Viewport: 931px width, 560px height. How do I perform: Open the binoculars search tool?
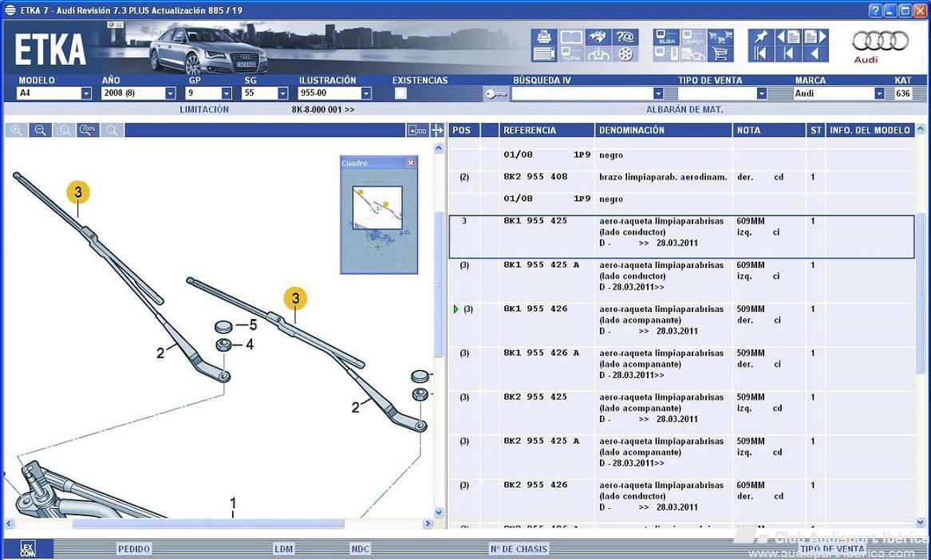598,37
